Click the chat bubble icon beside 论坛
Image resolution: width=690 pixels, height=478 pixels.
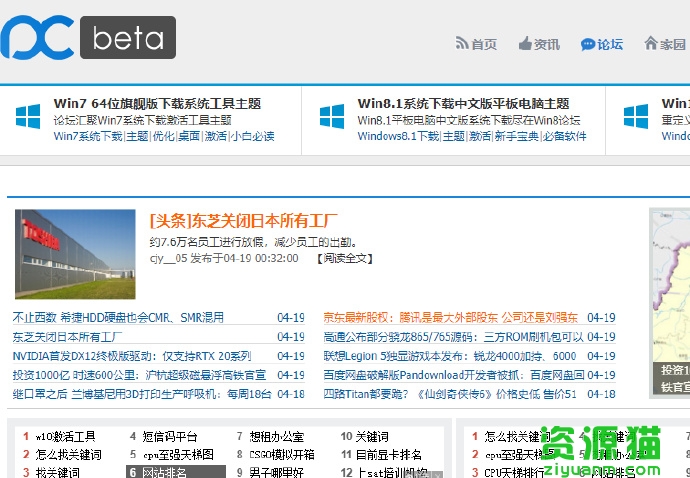(588, 44)
